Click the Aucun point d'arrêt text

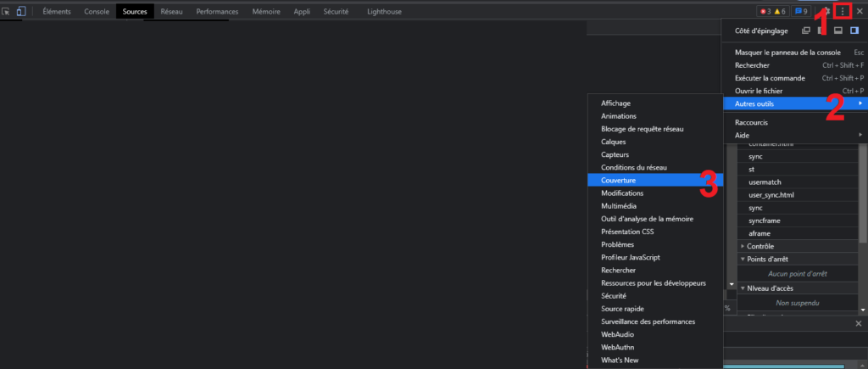click(797, 274)
